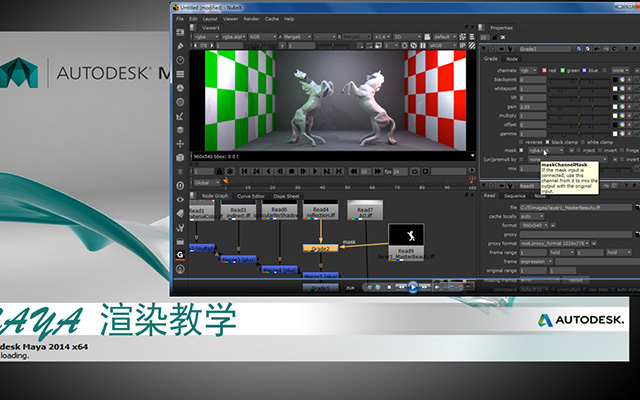Open the G gizmo toolbar icon
Viewport: 640px width, 400px height.
180,255
